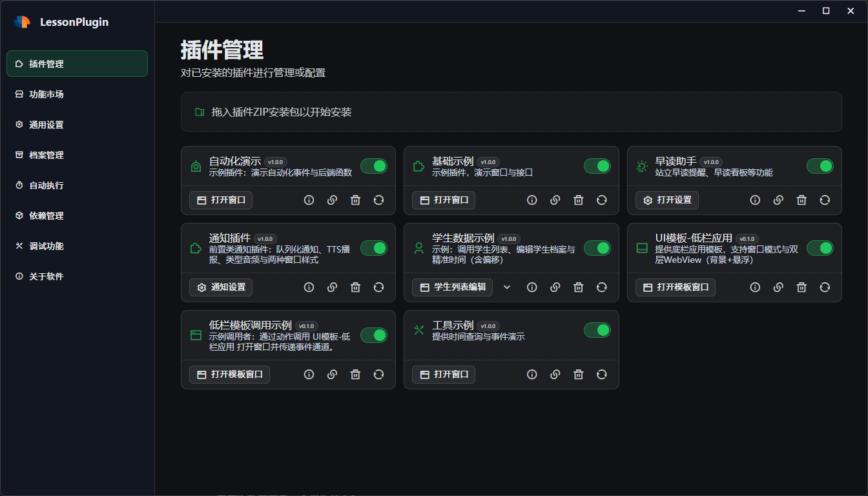Image resolution: width=868 pixels, height=496 pixels.
Task: Click info icon on UI模板-低栏应用 card
Action: point(755,287)
